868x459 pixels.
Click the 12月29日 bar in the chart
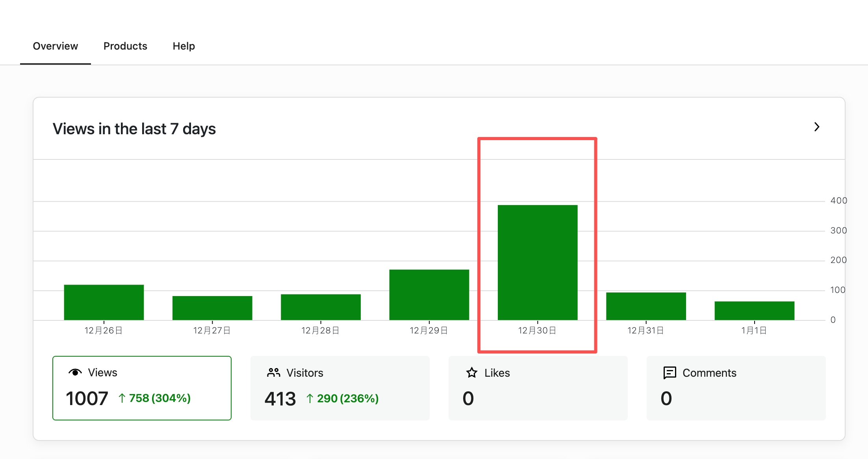[x=429, y=295]
